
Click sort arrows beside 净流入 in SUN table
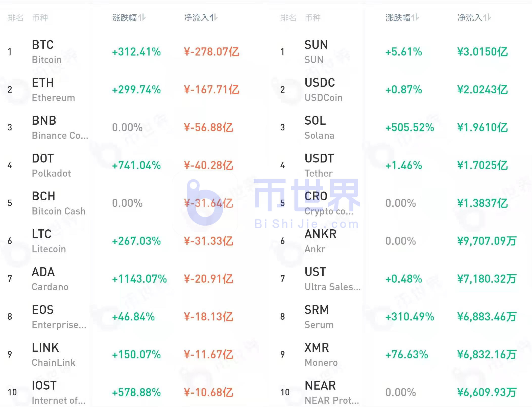click(x=487, y=17)
